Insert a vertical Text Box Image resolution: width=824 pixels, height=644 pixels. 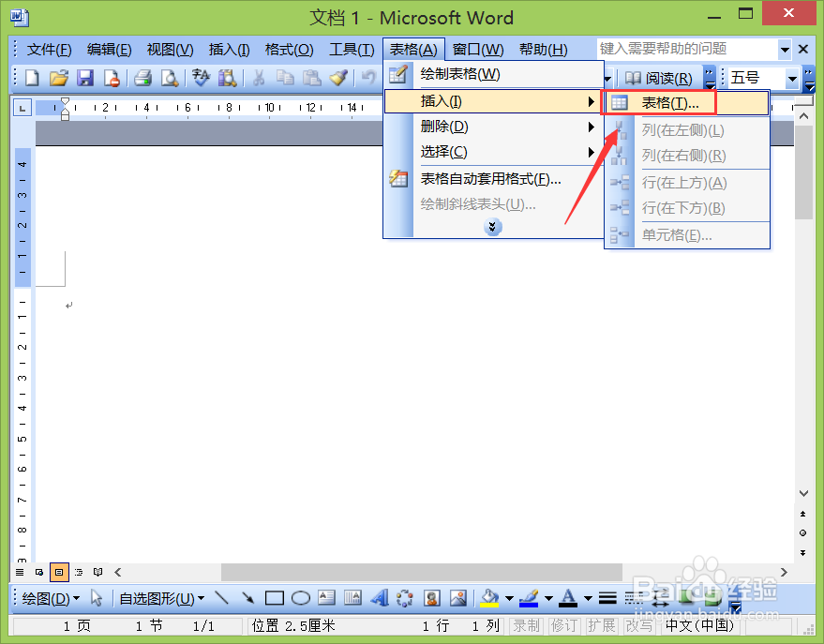click(352, 598)
